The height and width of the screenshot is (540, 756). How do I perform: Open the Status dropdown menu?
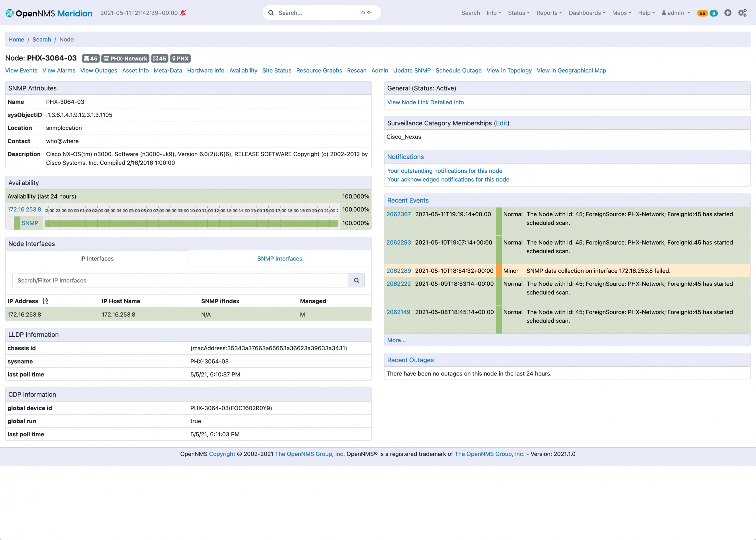[519, 13]
